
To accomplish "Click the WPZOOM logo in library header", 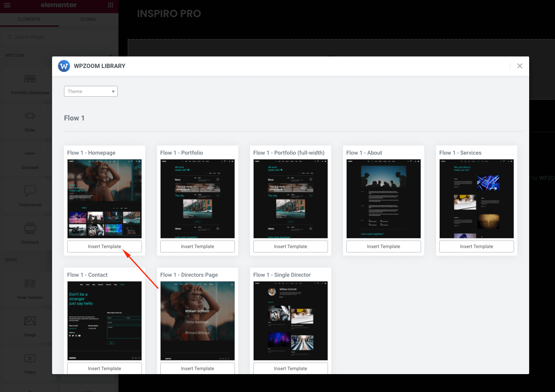I will coord(64,66).
